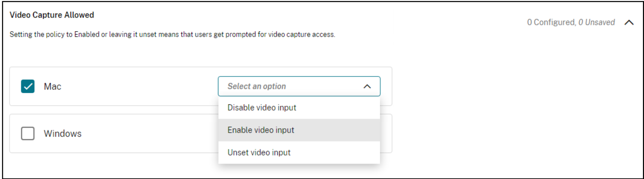Click the 0 Unsaved italic text
The image size is (644, 179).
pos(596,22)
